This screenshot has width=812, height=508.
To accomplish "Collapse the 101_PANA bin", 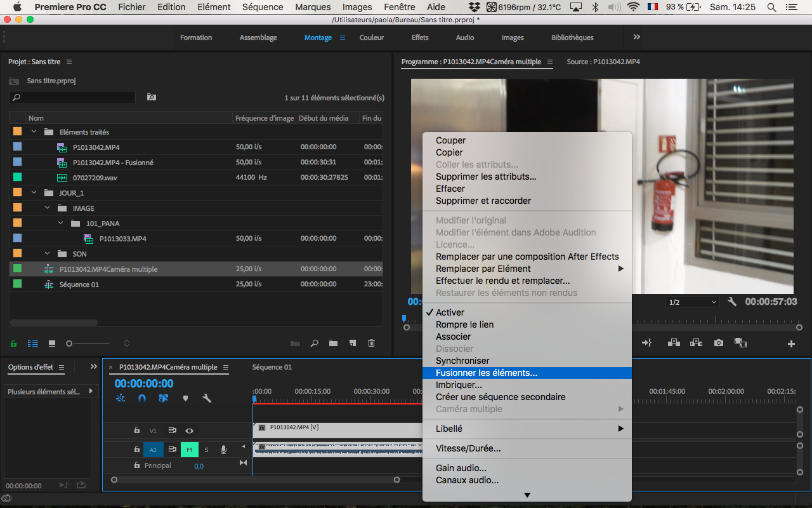I will tap(60, 224).
